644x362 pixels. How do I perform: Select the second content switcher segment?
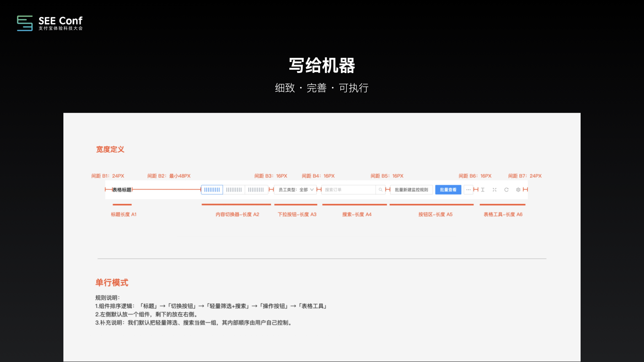pyautogui.click(x=234, y=190)
